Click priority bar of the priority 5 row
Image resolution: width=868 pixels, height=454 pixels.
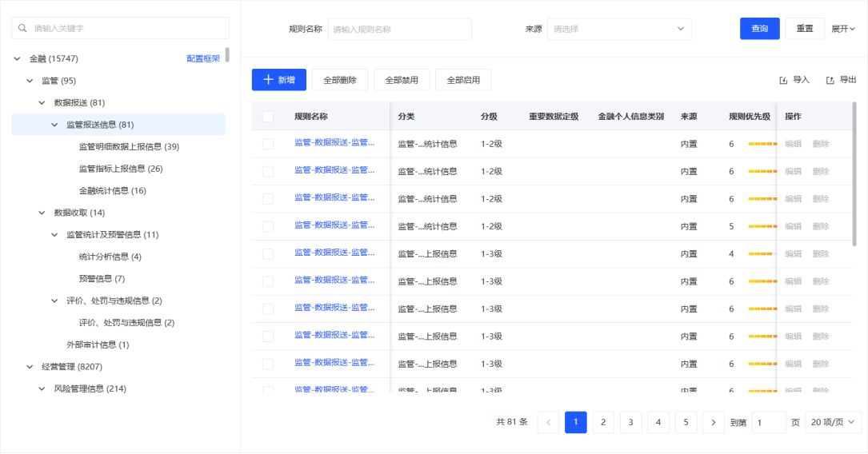tap(762, 227)
